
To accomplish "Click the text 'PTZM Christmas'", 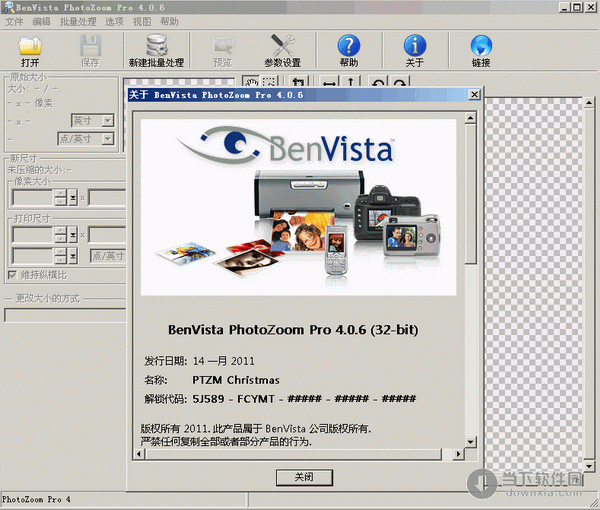I will click(236, 380).
